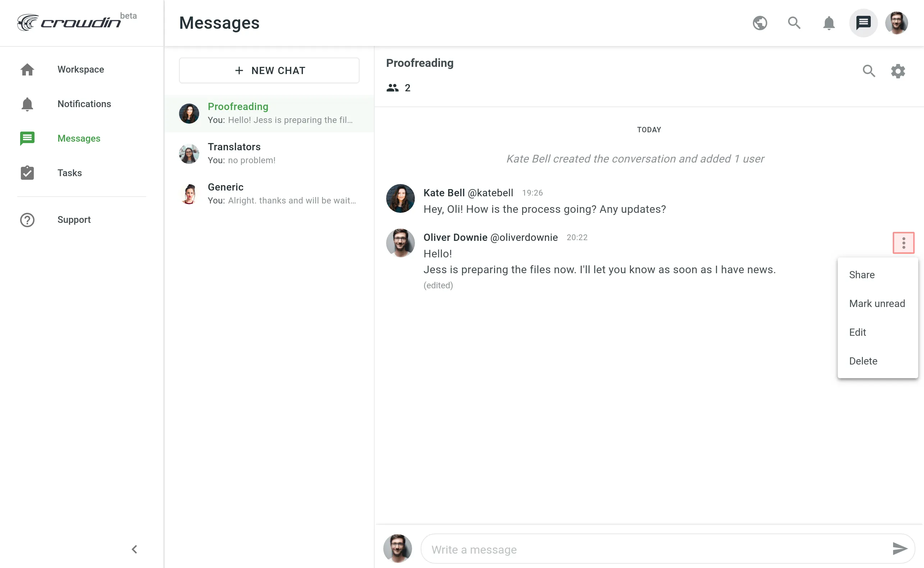Open chat settings gear icon
Screen dimensions: 924x568
click(x=898, y=70)
